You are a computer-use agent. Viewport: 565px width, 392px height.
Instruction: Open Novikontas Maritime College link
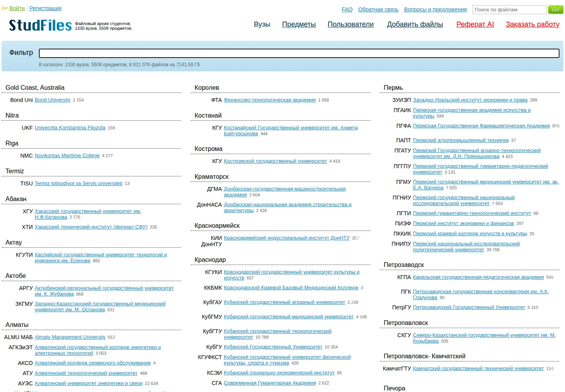pyautogui.click(x=67, y=156)
